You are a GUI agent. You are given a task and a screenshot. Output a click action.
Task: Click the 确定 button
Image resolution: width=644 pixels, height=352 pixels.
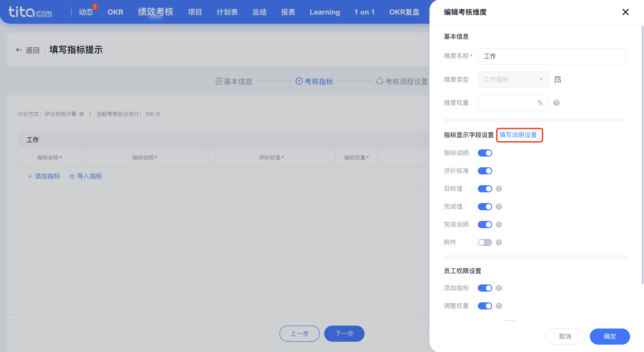point(610,337)
